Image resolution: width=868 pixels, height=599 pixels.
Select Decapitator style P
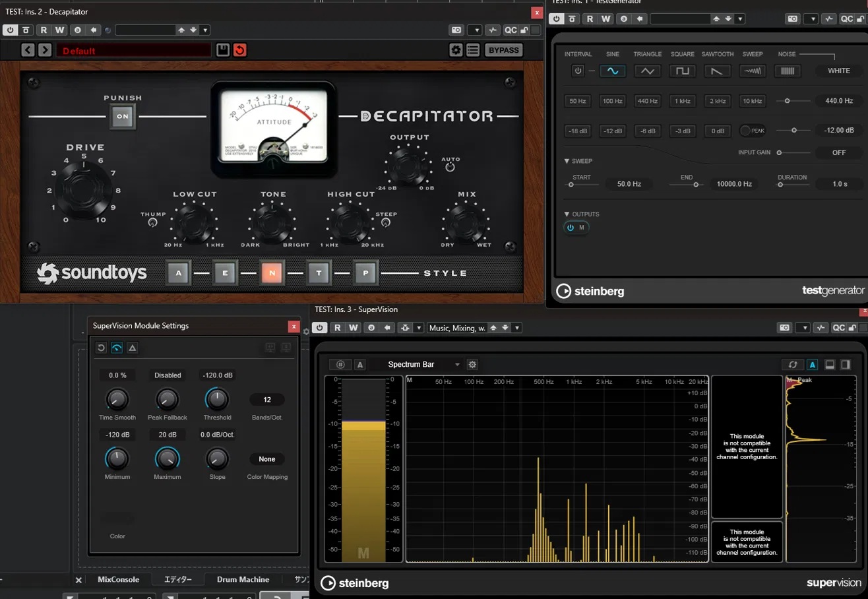click(364, 272)
